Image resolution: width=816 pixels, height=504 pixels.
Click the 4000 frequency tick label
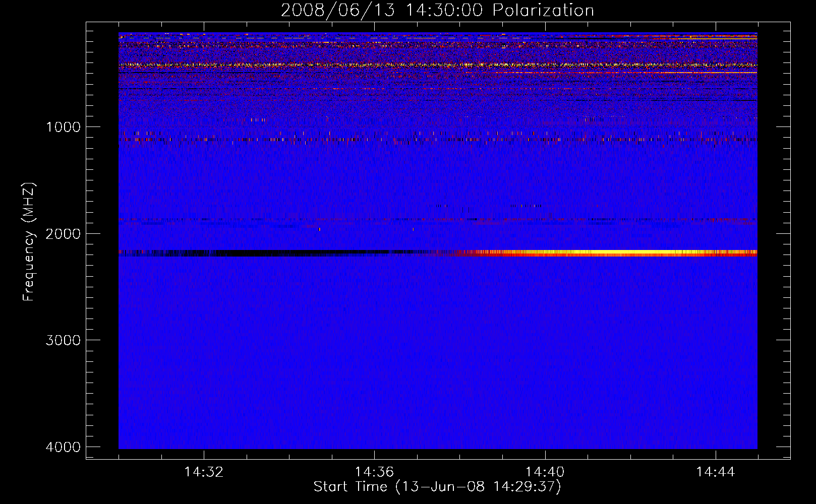[x=63, y=447]
